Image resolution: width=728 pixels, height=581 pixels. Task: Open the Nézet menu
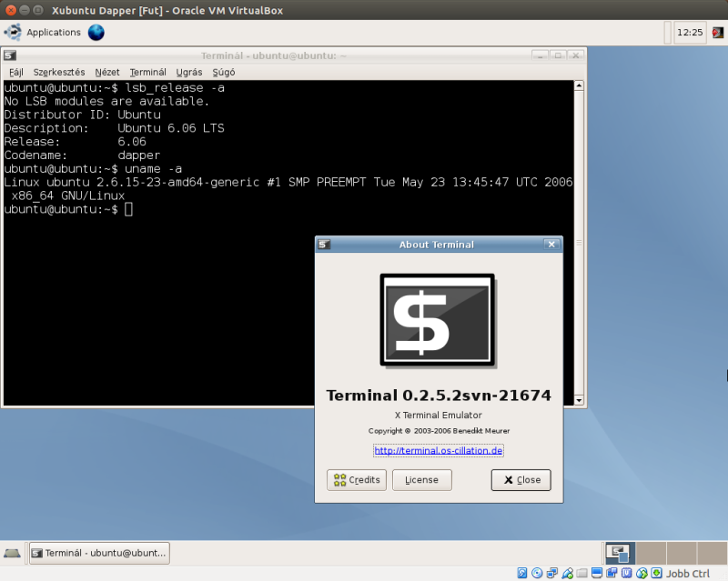(107, 73)
